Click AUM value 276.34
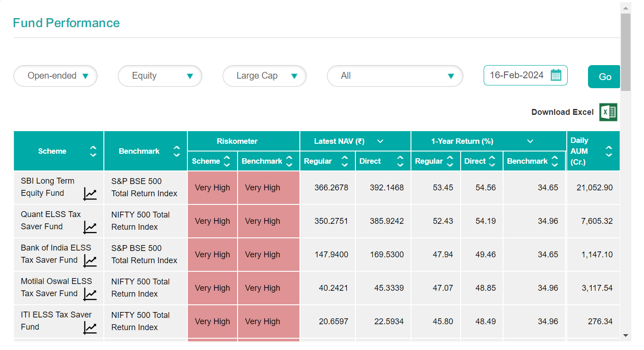Viewport: 644px width, 350px height. pyautogui.click(x=600, y=322)
